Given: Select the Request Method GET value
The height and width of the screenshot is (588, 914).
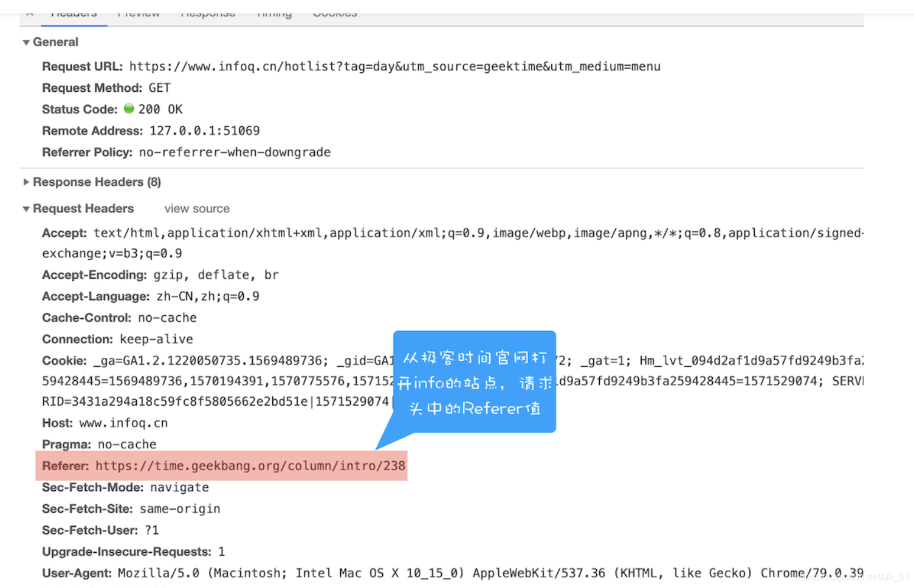Looking at the screenshot, I should pos(160,88).
